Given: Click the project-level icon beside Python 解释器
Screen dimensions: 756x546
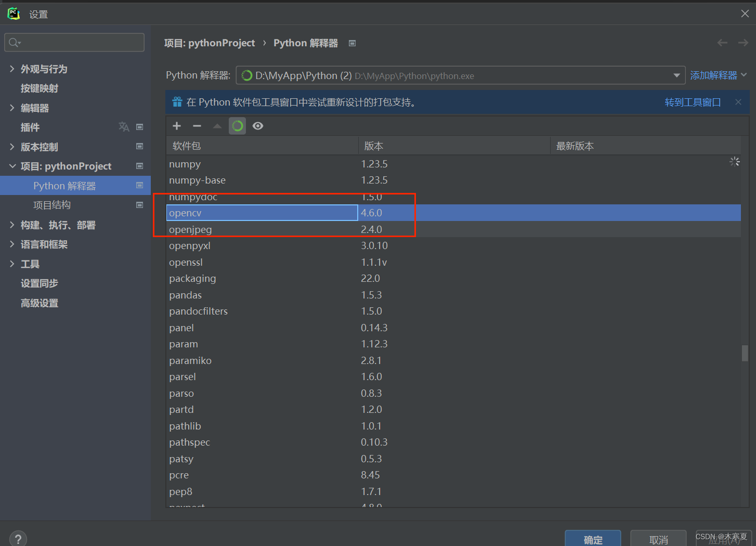Looking at the screenshot, I should click(x=139, y=186).
